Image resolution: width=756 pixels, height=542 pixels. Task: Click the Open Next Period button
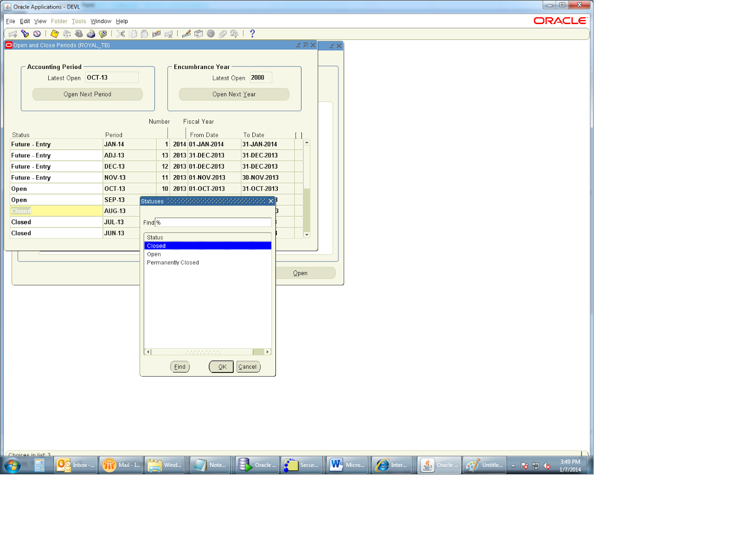tap(87, 94)
